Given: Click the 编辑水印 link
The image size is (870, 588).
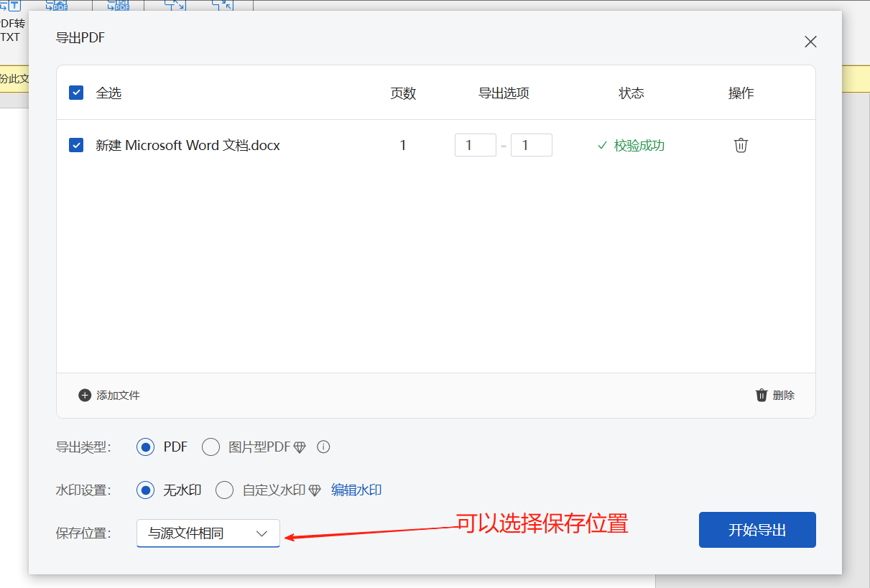Looking at the screenshot, I should coord(356,490).
